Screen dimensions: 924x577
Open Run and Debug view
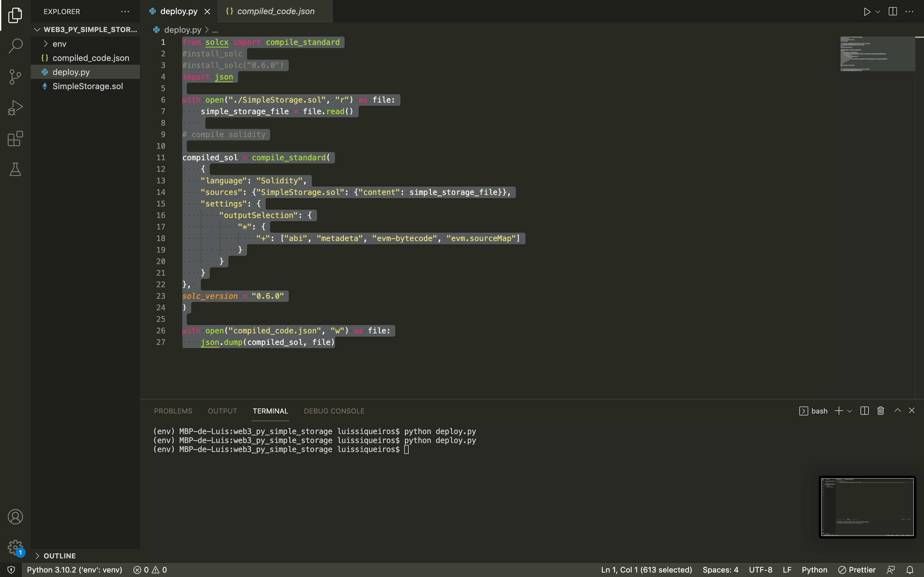point(15,108)
